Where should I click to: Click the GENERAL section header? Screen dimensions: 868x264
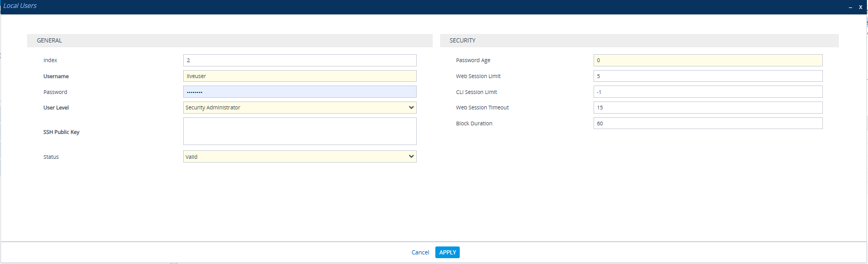pyautogui.click(x=49, y=40)
